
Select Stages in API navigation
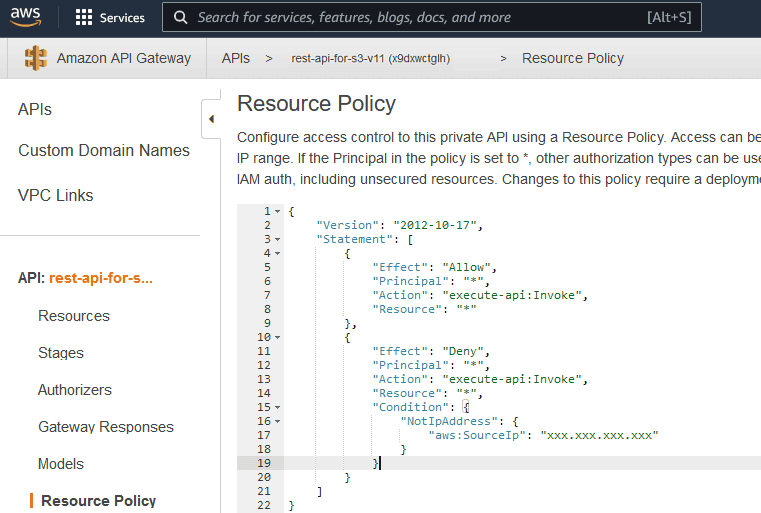[61, 353]
